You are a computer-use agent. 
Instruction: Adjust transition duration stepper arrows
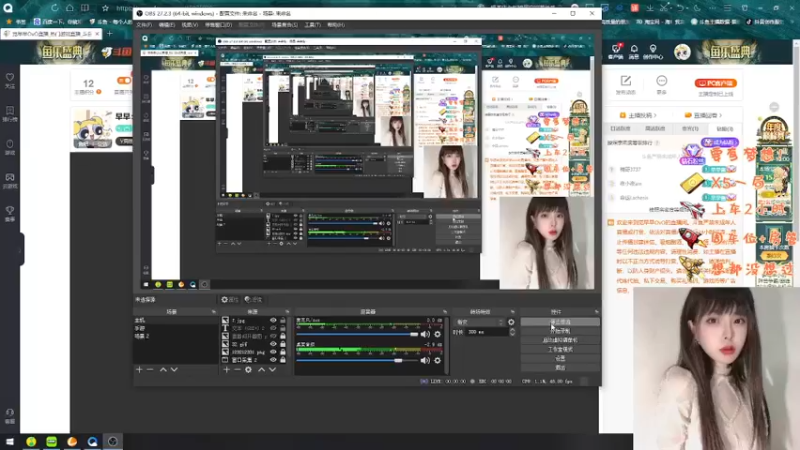coord(512,332)
